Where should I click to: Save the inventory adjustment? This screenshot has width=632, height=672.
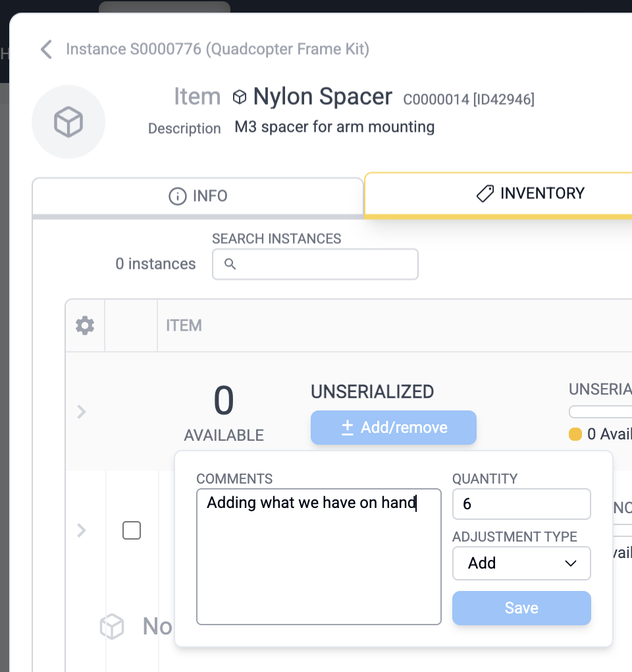click(x=521, y=608)
